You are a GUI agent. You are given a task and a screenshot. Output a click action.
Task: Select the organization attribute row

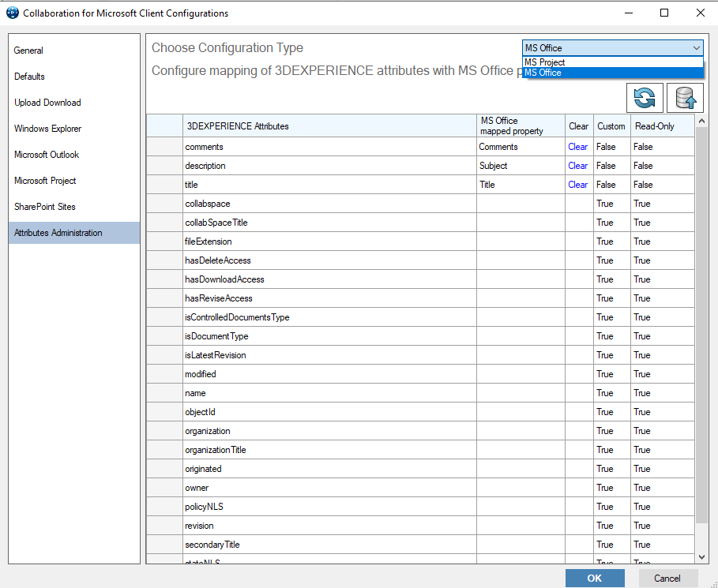click(329, 431)
